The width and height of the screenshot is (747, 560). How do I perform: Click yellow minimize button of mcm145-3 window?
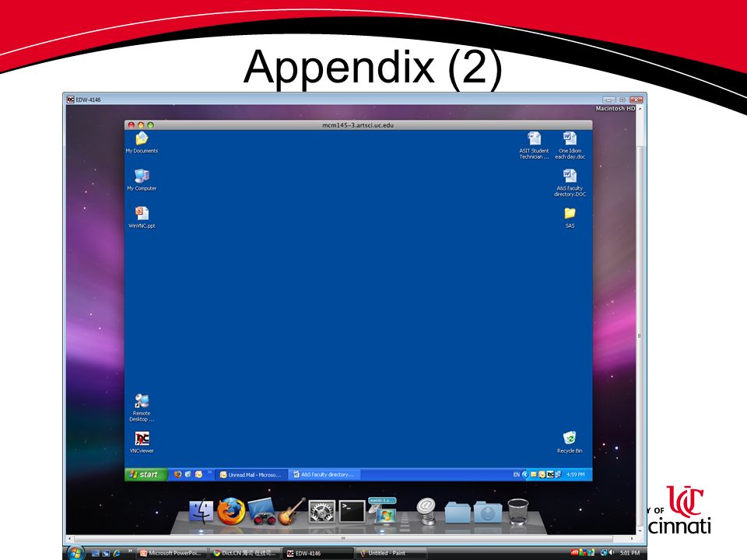(x=141, y=125)
